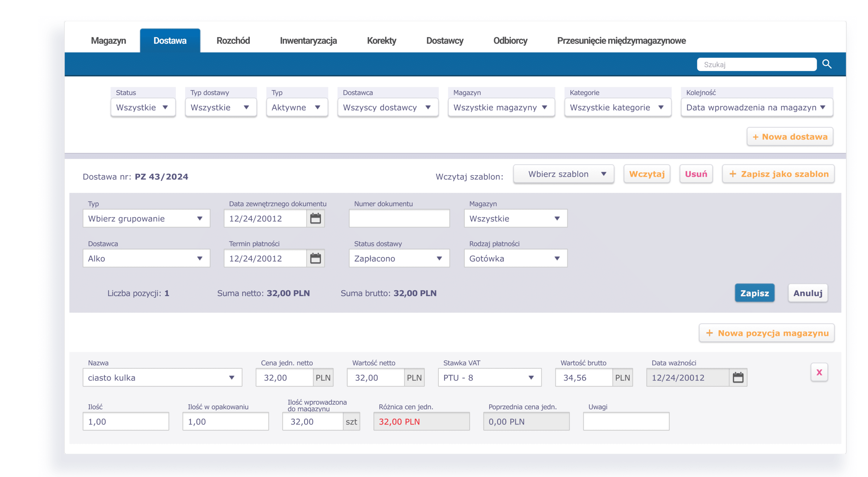
Task: Click the Wartość netto field
Action: coord(376,377)
